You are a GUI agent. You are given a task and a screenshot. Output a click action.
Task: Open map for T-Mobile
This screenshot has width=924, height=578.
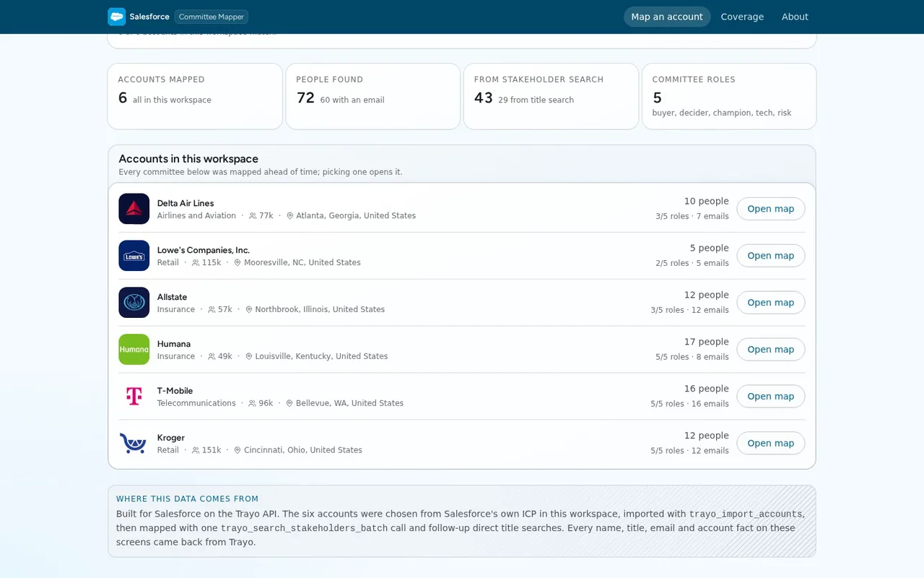[x=770, y=397]
